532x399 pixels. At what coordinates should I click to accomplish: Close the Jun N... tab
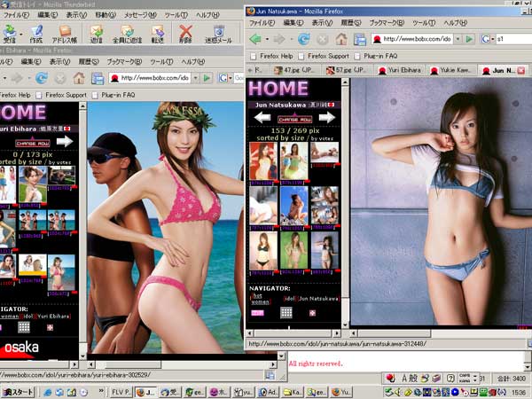521,71
